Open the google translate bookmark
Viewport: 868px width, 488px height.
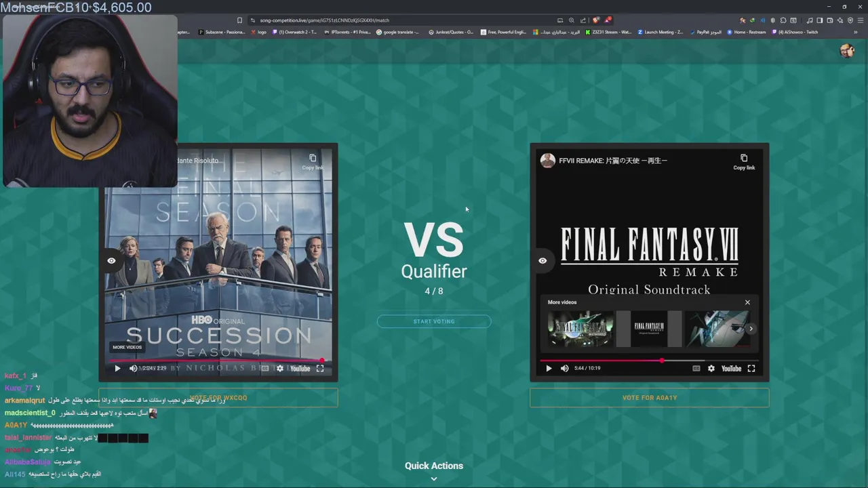[397, 32]
